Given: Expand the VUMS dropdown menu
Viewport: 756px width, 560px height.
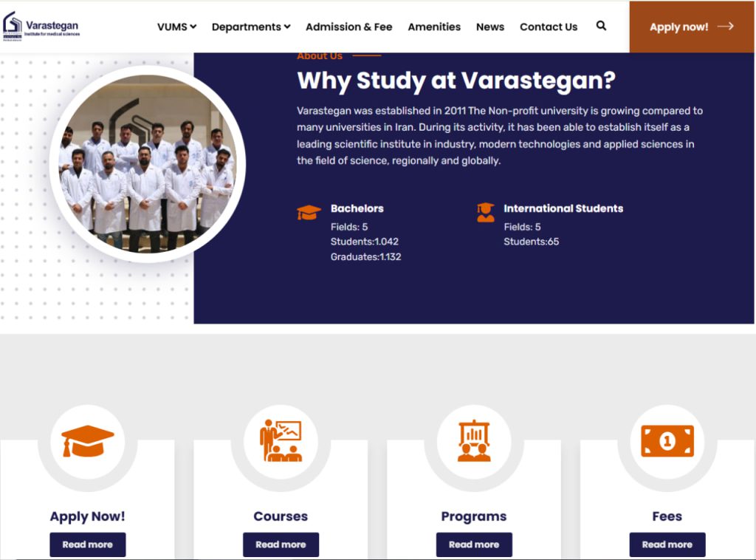Looking at the screenshot, I should coord(176,27).
